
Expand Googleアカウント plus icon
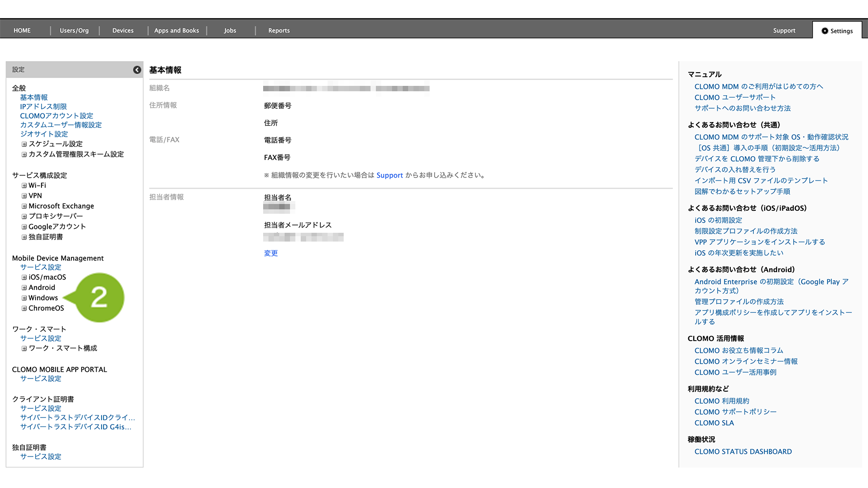24,227
